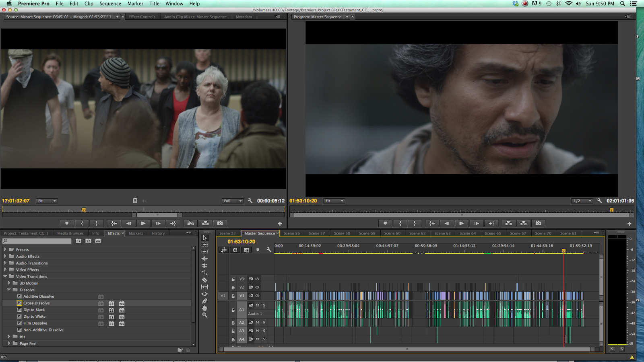
Task: Toggle lock on track V3
Action: click(233, 279)
